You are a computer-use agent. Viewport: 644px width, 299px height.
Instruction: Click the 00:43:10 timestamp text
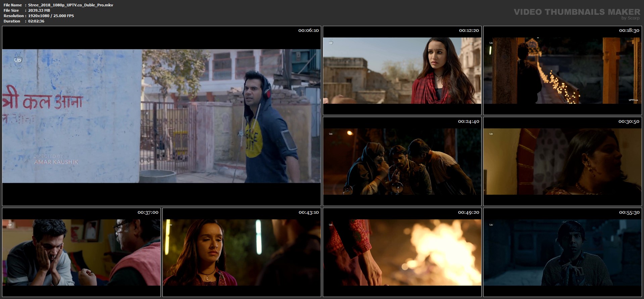[x=308, y=212]
